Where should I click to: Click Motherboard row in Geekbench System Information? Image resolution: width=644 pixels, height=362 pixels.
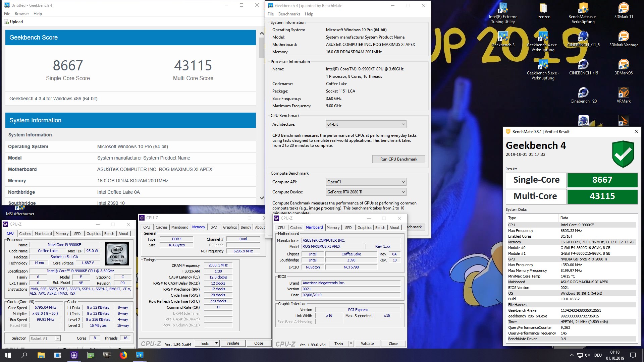pyautogui.click(x=130, y=169)
